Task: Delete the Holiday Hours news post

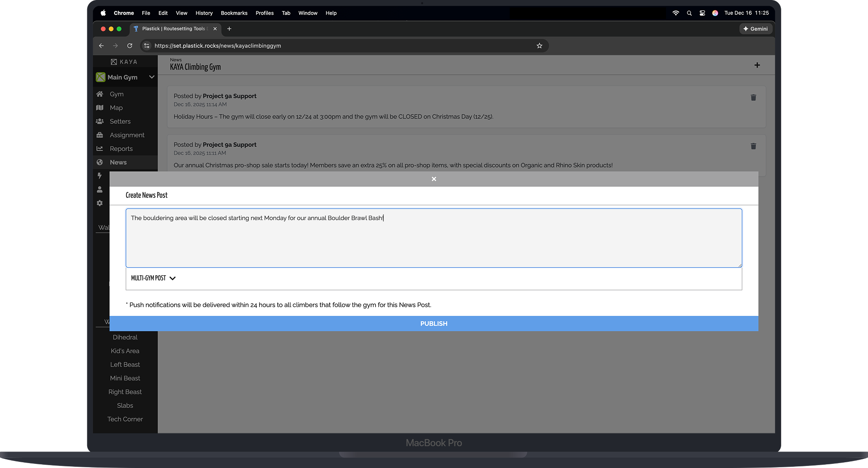Action: click(753, 98)
